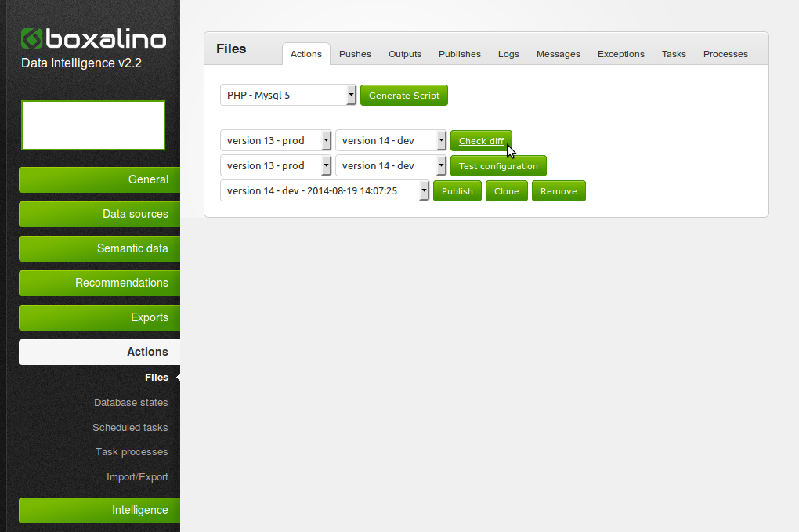Select the Processes tab
This screenshot has width=799, height=532.
tap(725, 54)
